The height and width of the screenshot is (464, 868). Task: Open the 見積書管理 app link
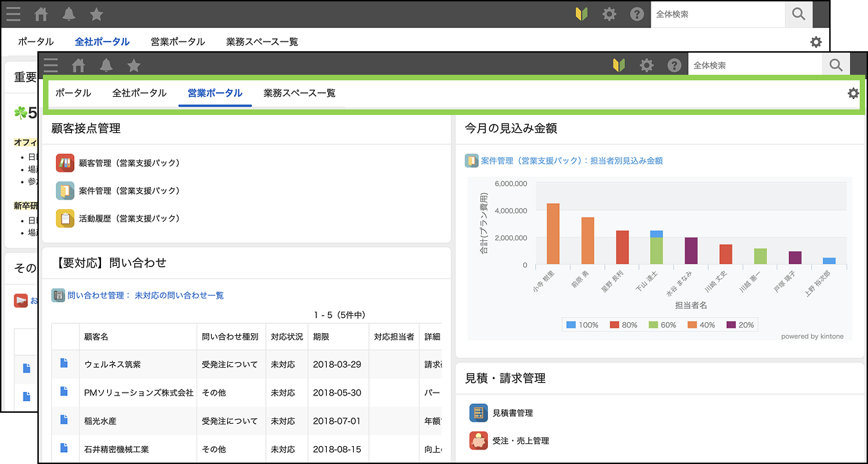[x=512, y=413]
